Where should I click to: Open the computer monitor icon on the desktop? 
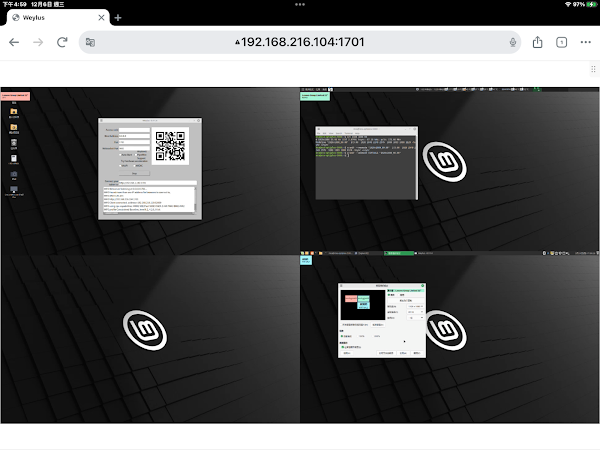[14, 189]
